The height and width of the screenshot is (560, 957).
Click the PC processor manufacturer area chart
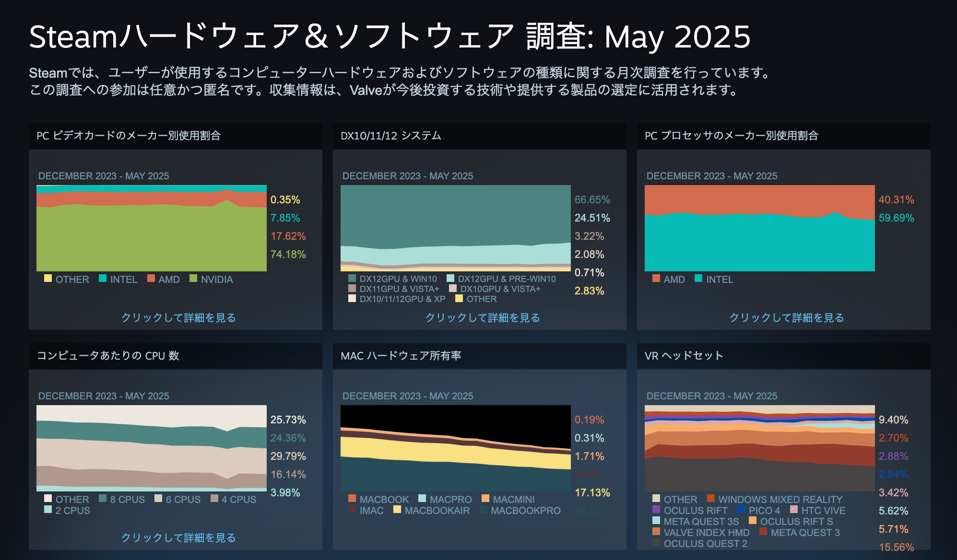(760, 228)
